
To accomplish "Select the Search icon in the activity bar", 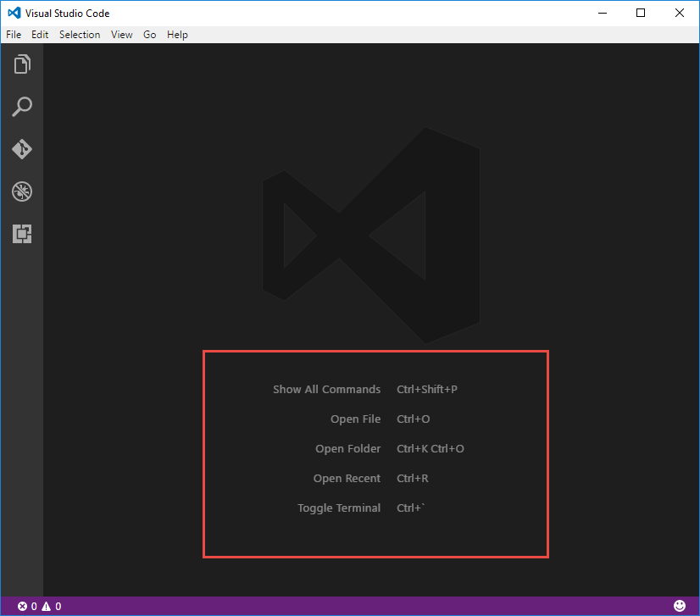I will coord(21,106).
